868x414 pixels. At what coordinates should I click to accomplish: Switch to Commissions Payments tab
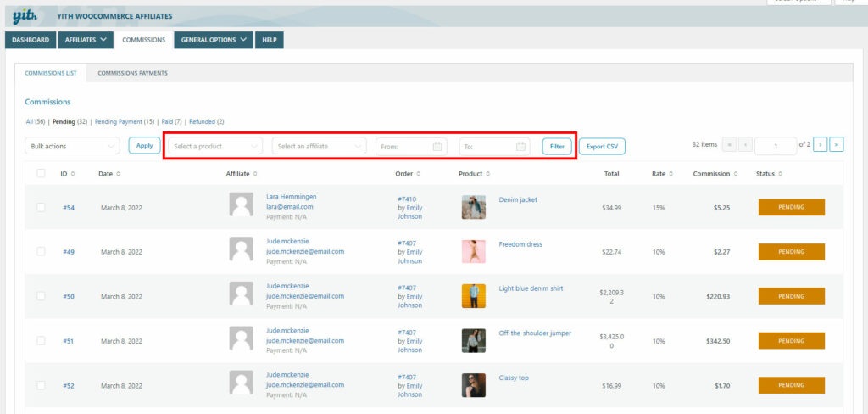(x=132, y=73)
